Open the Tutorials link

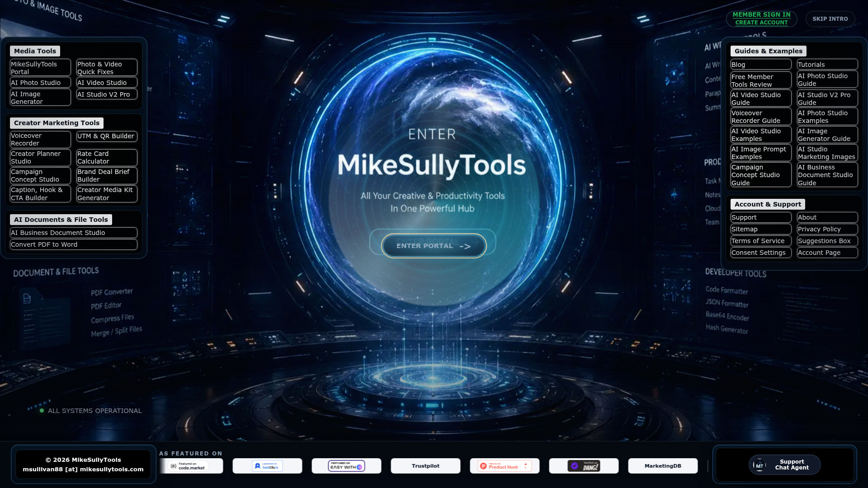827,65
